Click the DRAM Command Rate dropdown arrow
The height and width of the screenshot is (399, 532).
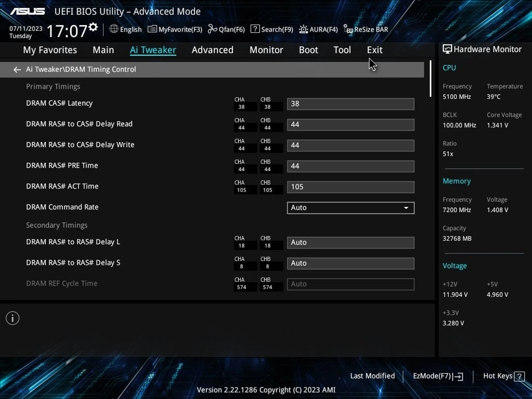click(406, 208)
